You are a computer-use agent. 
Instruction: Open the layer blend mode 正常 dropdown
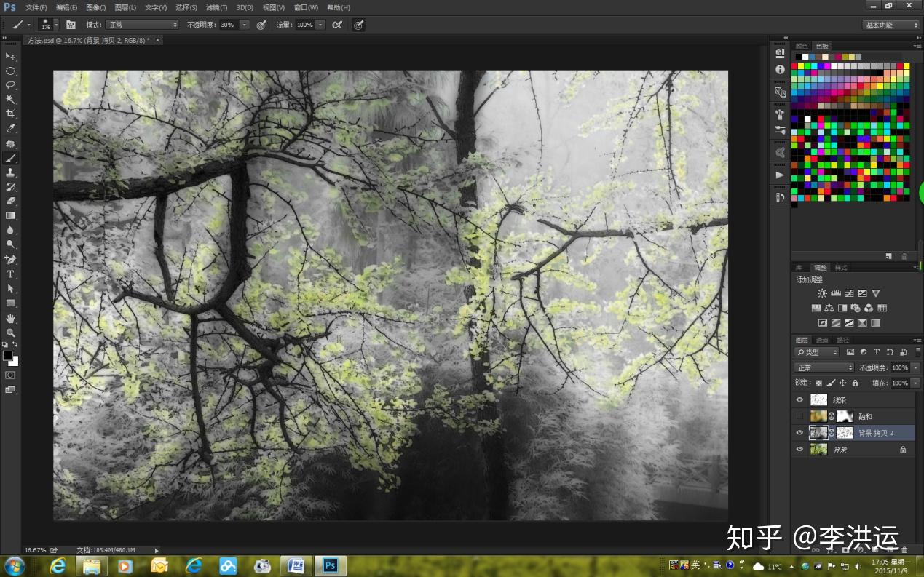click(824, 367)
